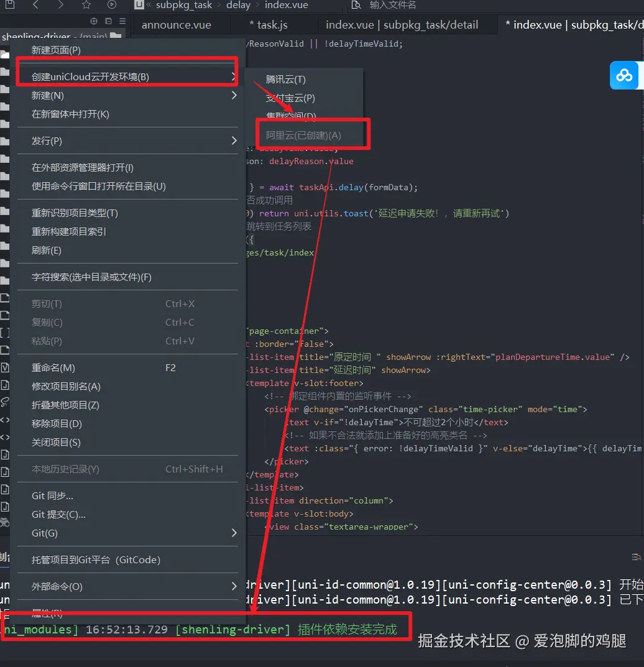The image size is (644, 667).
Task: Click the run play icon in the toolbar
Action: 111,5
